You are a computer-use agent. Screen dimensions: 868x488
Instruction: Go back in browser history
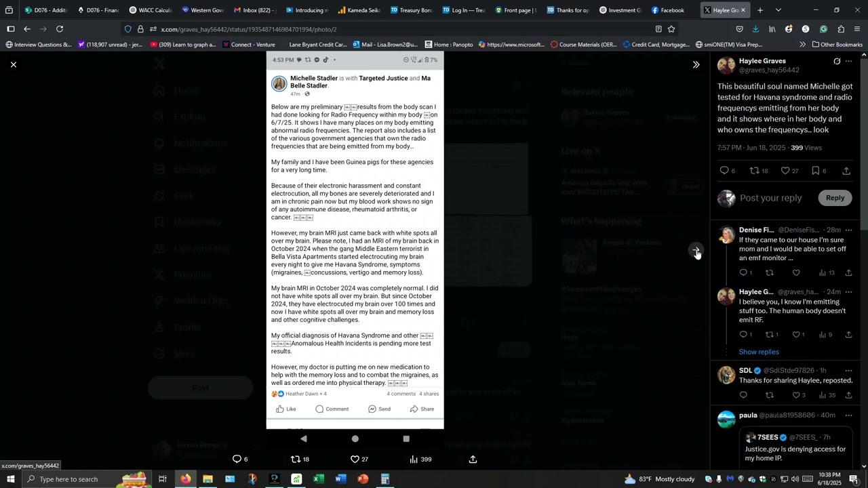click(27, 29)
